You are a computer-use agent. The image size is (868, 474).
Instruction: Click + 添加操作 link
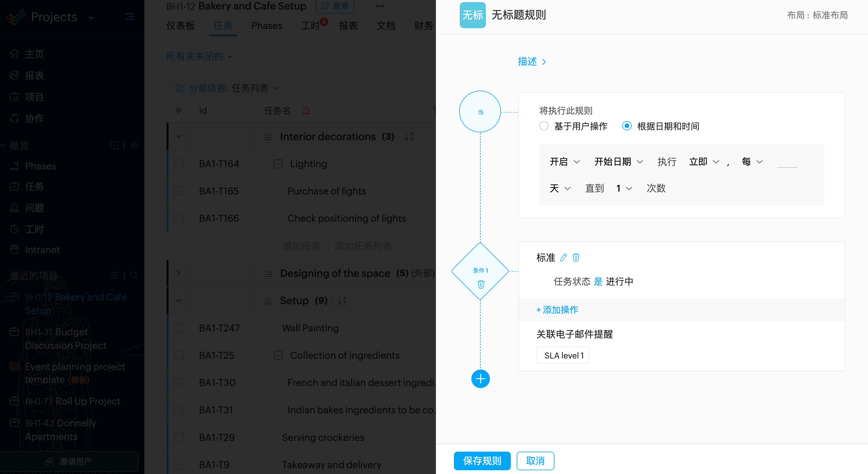[x=557, y=310]
